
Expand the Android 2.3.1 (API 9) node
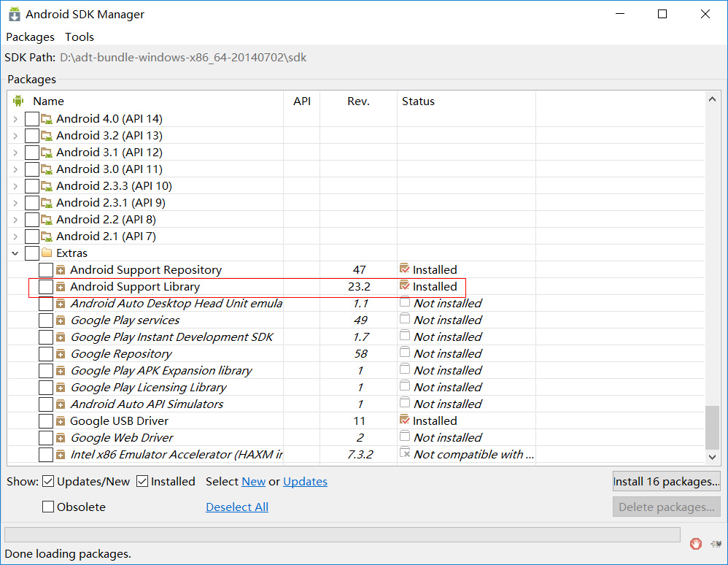15,203
